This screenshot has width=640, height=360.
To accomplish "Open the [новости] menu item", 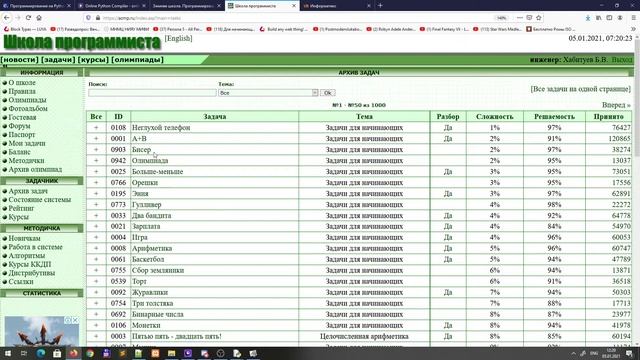I will 20,60.
